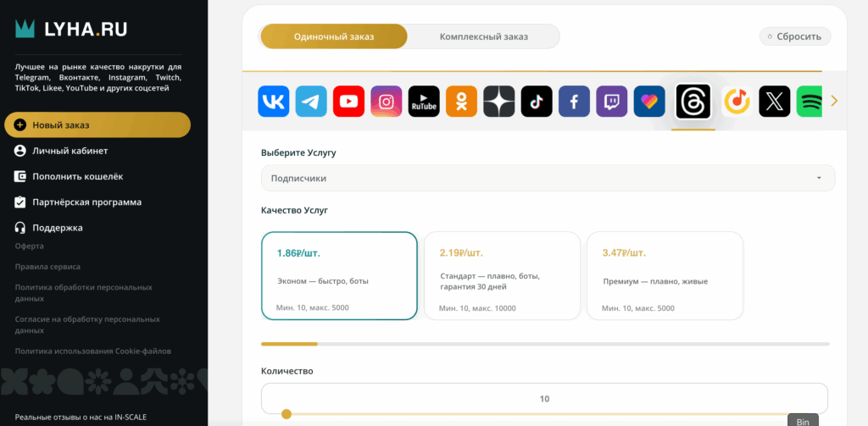
Task: Choose the Telegram icon
Action: point(311,102)
